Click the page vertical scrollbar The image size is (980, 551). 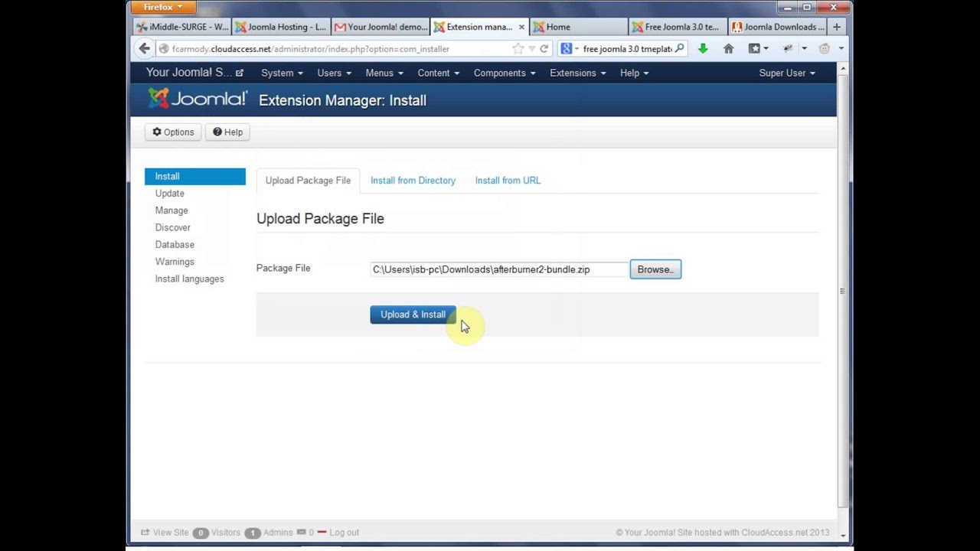click(842, 291)
